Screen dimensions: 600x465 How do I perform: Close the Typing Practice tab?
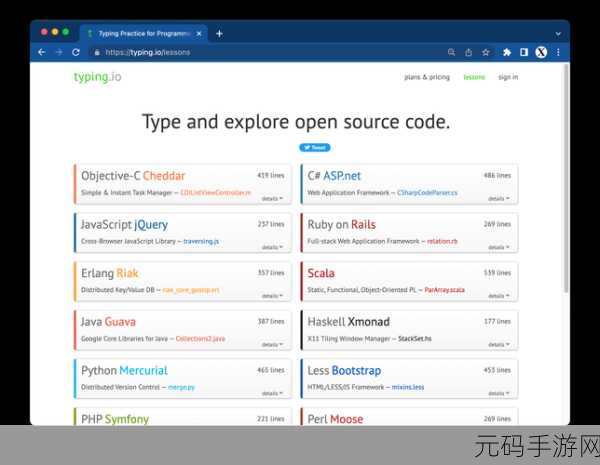[x=199, y=34]
